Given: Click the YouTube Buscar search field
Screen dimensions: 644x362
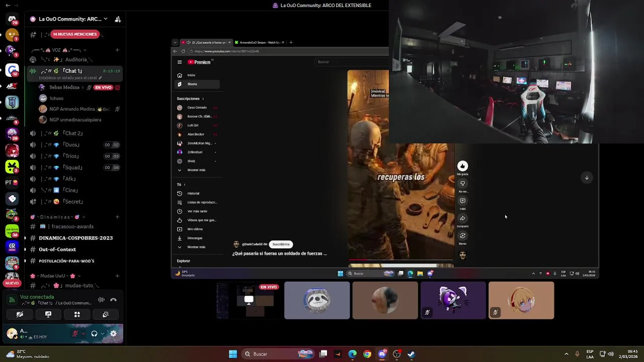Looking at the screenshot, I should pyautogui.click(x=352, y=62).
